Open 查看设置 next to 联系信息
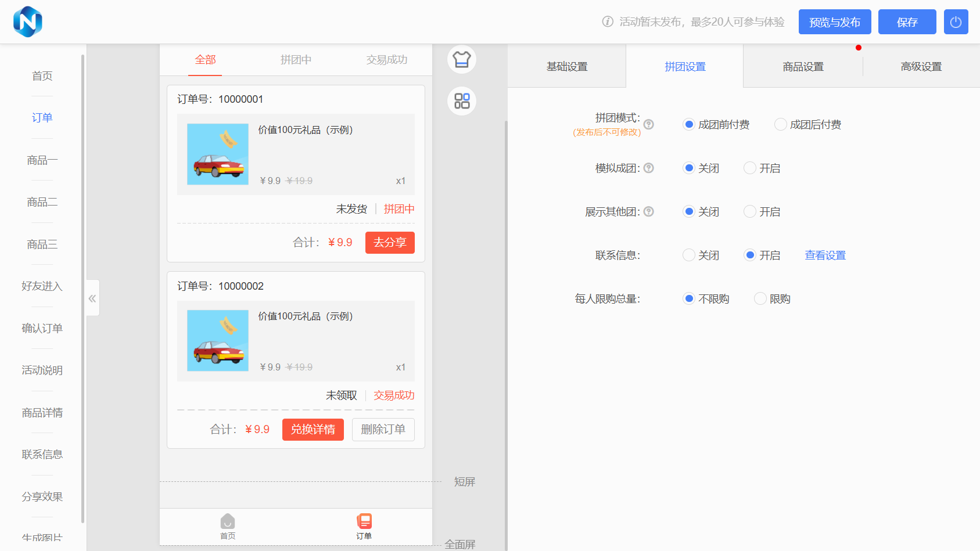The image size is (980, 551). pyautogui.click(x=825, y=255)
